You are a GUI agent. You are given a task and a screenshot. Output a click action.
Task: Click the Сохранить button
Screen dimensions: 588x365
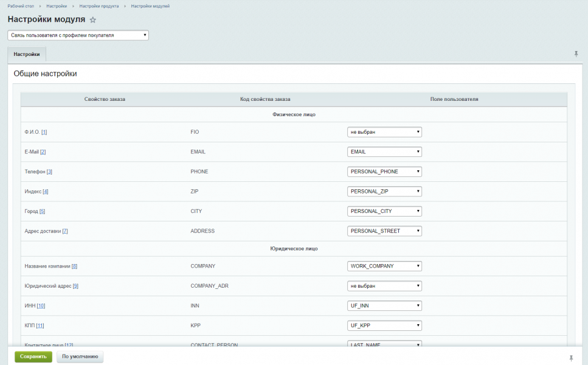pos(33,356)
